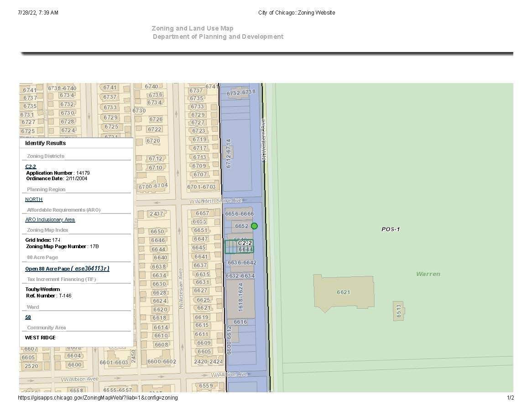This screenshot has height=411, width=532.
Task: Click the 6600-6612 address label
Action: [229, 340]
